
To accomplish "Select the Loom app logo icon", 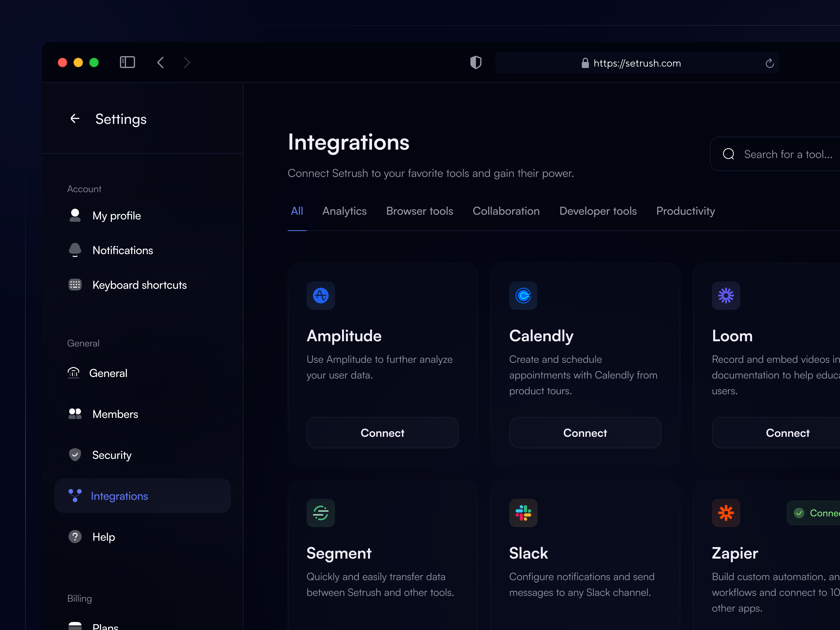I will 726,296.
